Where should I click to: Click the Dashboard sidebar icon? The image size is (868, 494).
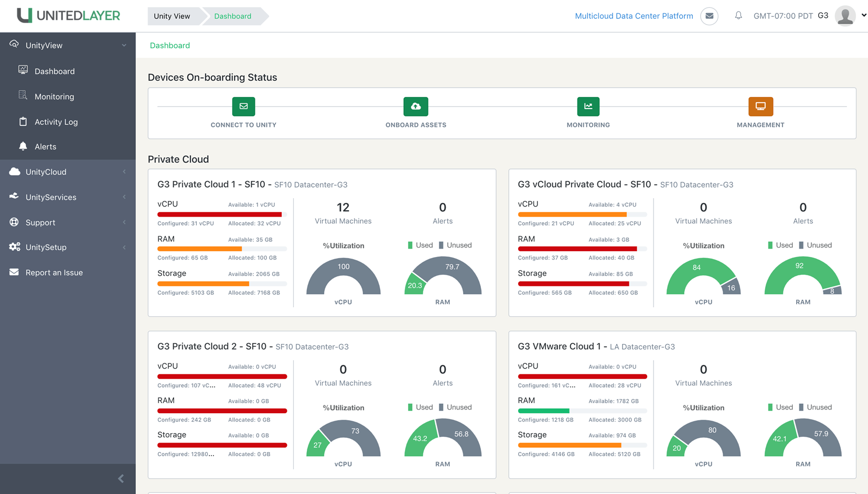point(23,70)
